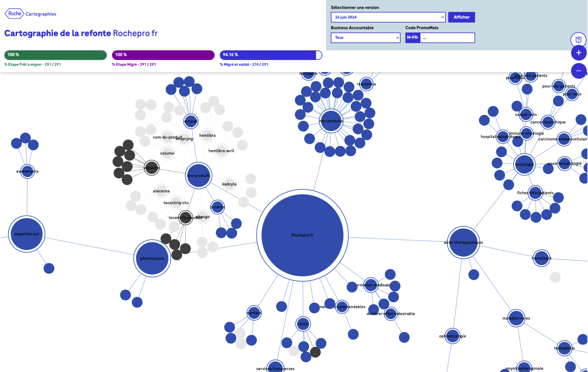588x372 pixels.
Task: Select the hemophilie node
Action: (564, 348)
